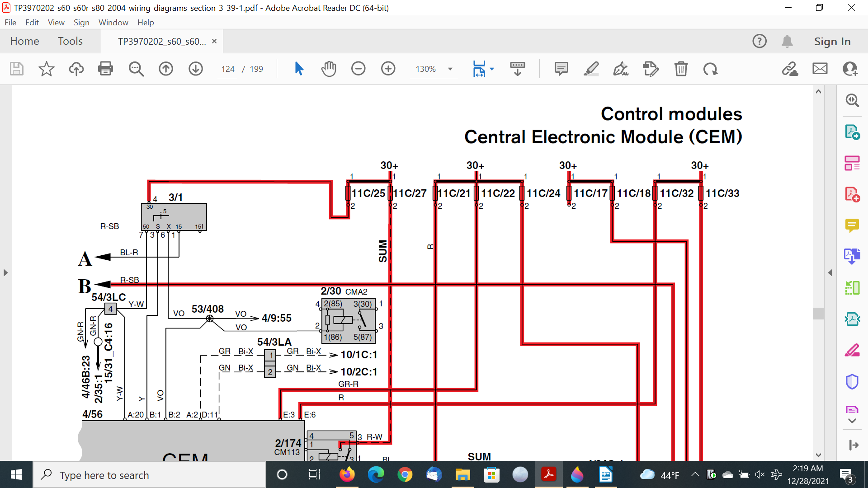Open Google Chrome from the taskbar

point(405,475)
